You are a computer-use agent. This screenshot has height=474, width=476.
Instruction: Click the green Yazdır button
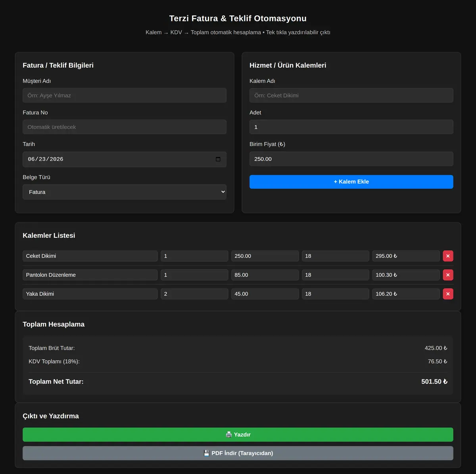(x=238, y=435)
